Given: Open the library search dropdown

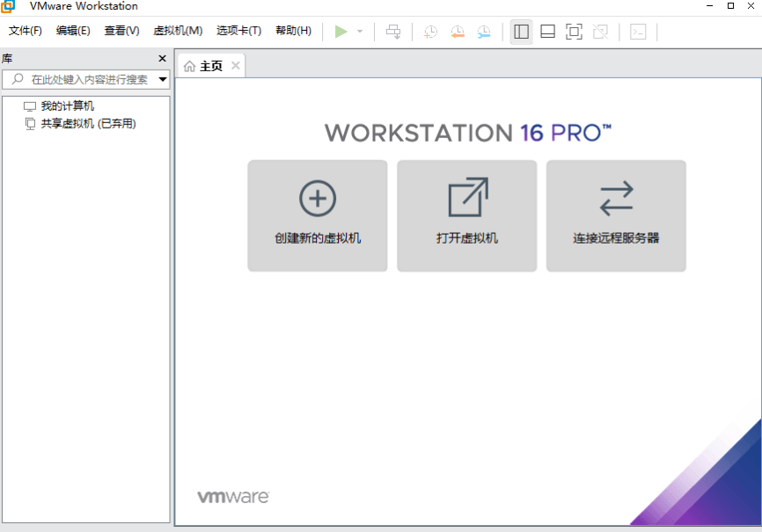Looking at the screenshot, I should coord(162,79).
